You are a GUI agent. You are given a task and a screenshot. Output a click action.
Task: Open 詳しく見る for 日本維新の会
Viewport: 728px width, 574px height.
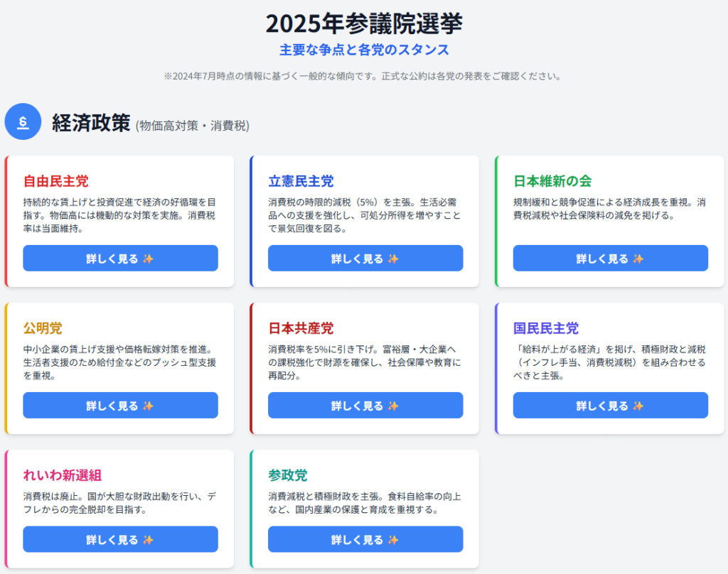(611, 258)
